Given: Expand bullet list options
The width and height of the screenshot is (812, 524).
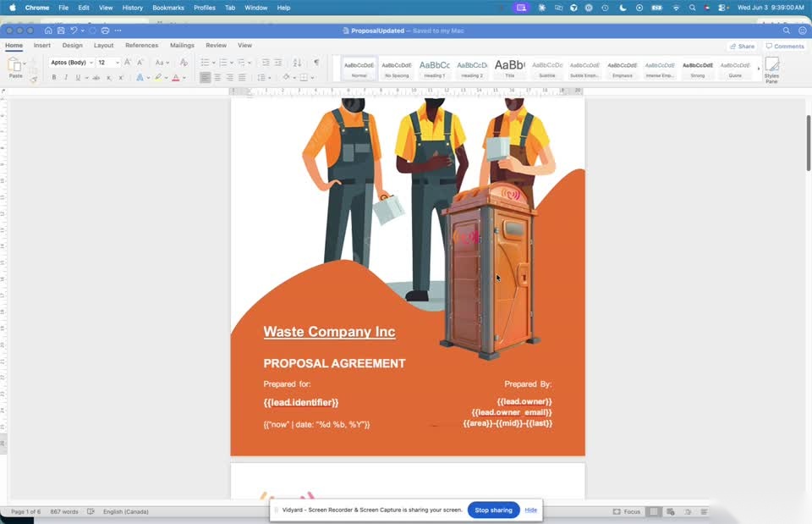Looking at the screenshot, I should (214, 63).
